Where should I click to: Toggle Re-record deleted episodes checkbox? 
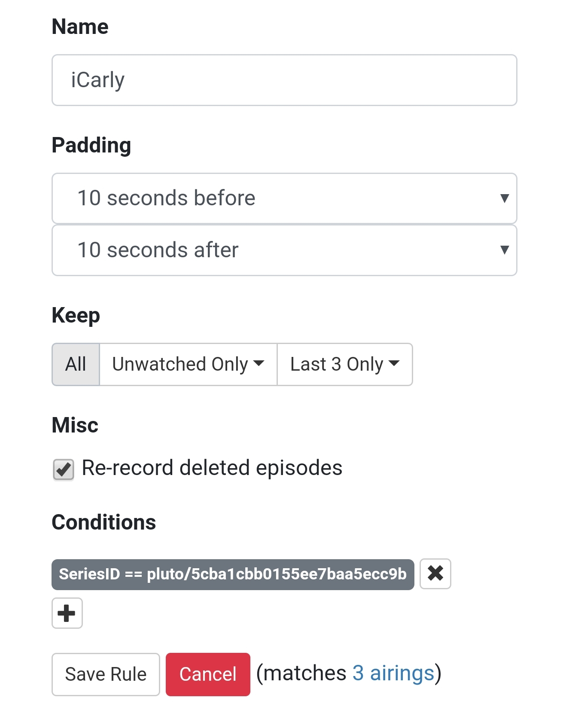64,469
